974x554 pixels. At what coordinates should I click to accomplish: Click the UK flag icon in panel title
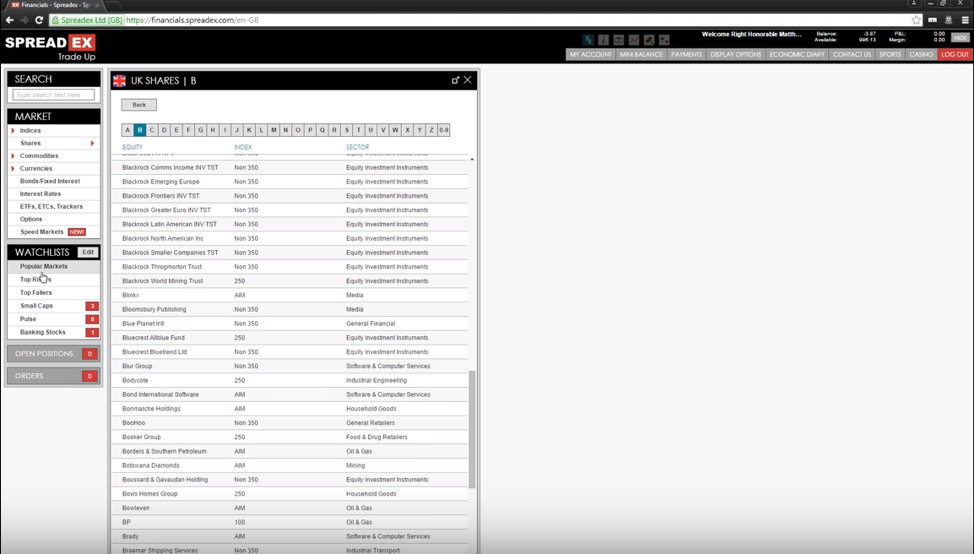[x=119, y=81]
